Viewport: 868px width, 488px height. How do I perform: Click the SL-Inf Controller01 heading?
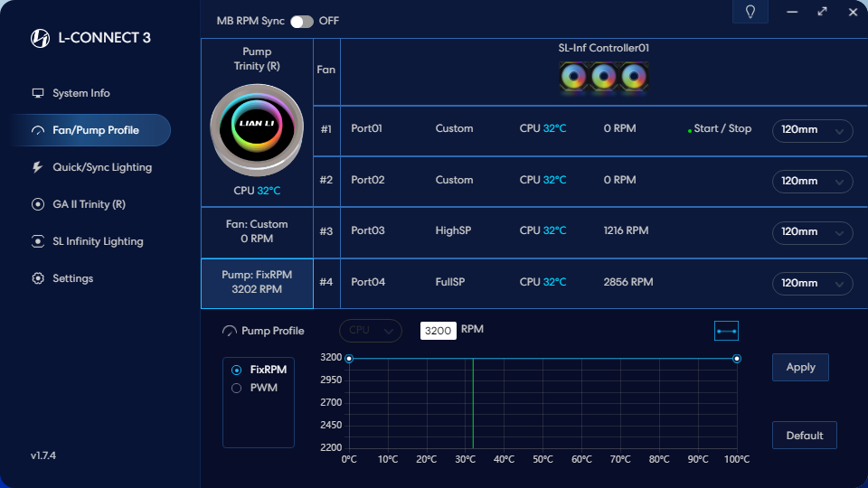603,48
